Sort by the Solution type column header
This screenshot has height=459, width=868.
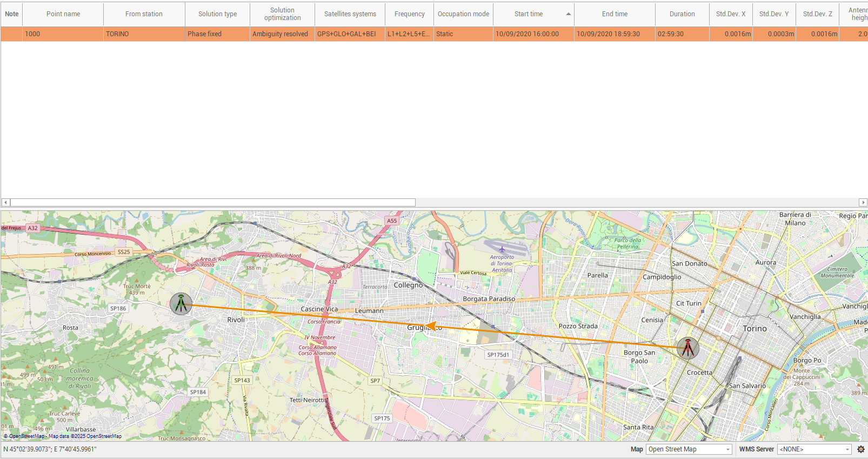(x=217, y=14)
